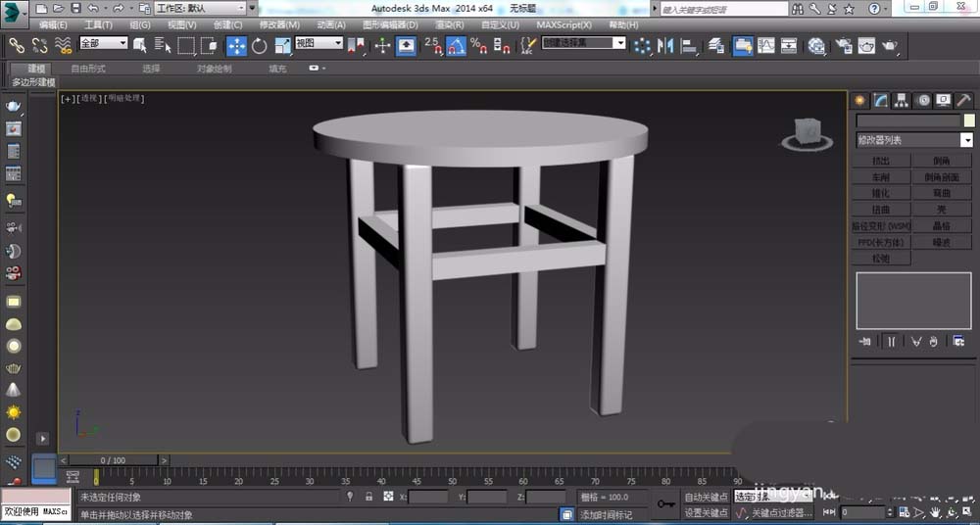Open the selection filter 全部 dropdown

103,42
